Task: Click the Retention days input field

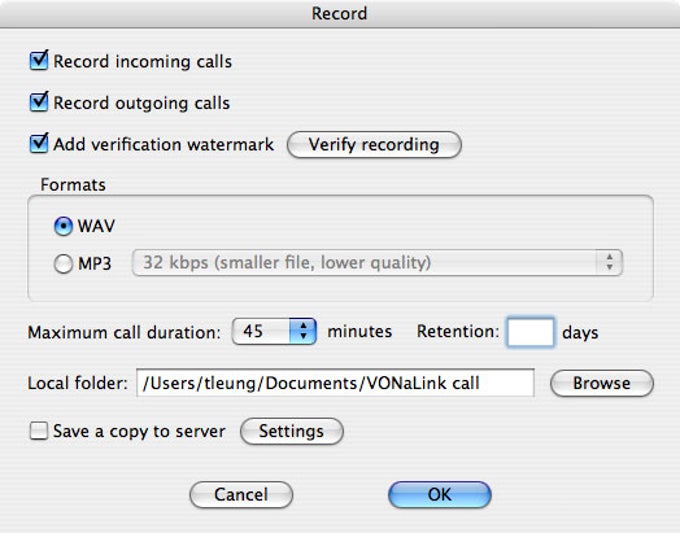Action: click(530, 331)
